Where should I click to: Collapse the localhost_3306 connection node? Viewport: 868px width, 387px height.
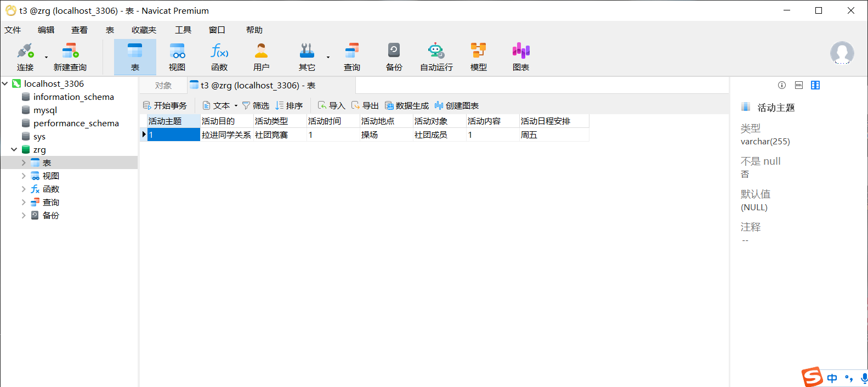[x=5, y=83]
